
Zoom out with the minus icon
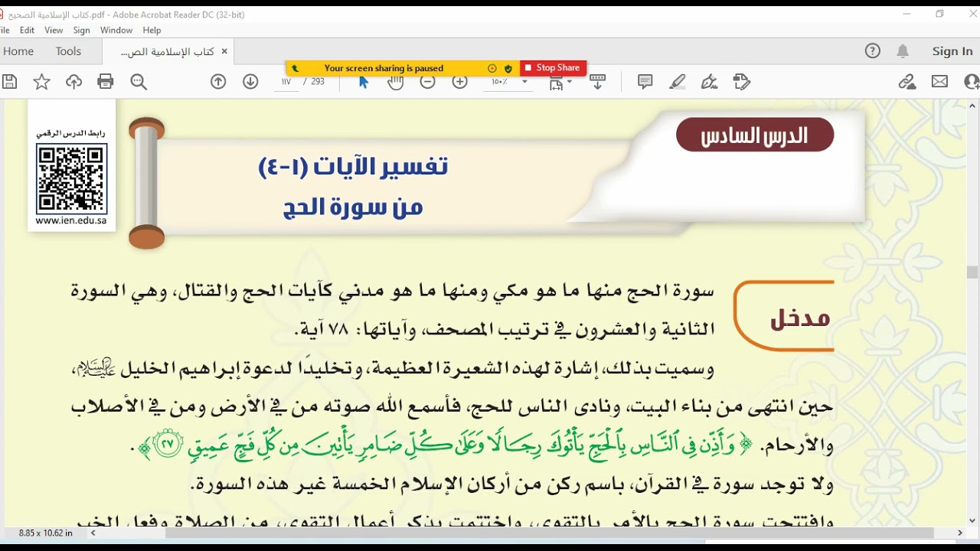click(x=427, y=82)
